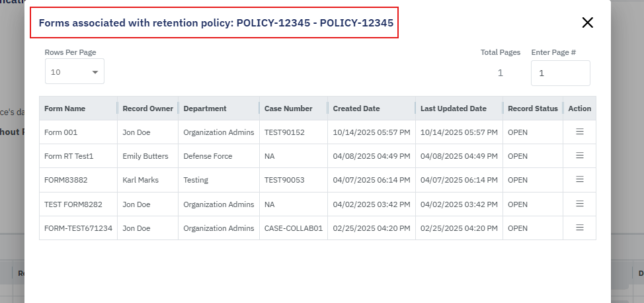Open action menu for Form 001 row

[579, 132]
